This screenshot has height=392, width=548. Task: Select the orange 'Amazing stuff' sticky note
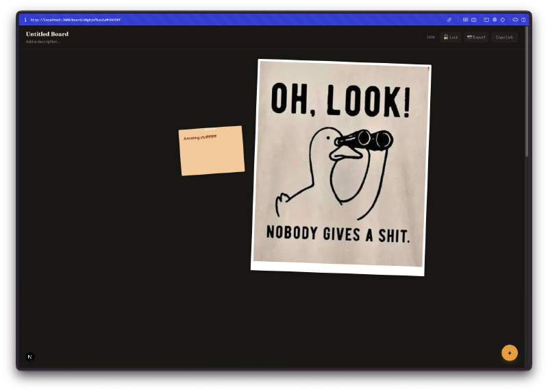(x=212, y=154)
